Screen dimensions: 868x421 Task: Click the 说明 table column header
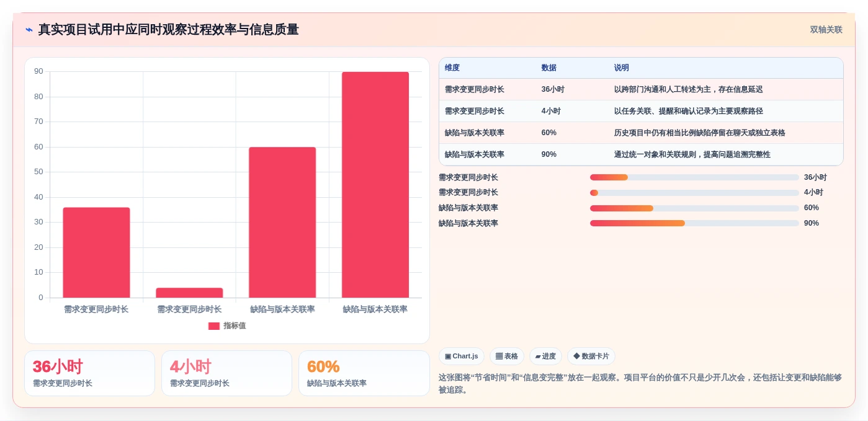pos(622,68)
